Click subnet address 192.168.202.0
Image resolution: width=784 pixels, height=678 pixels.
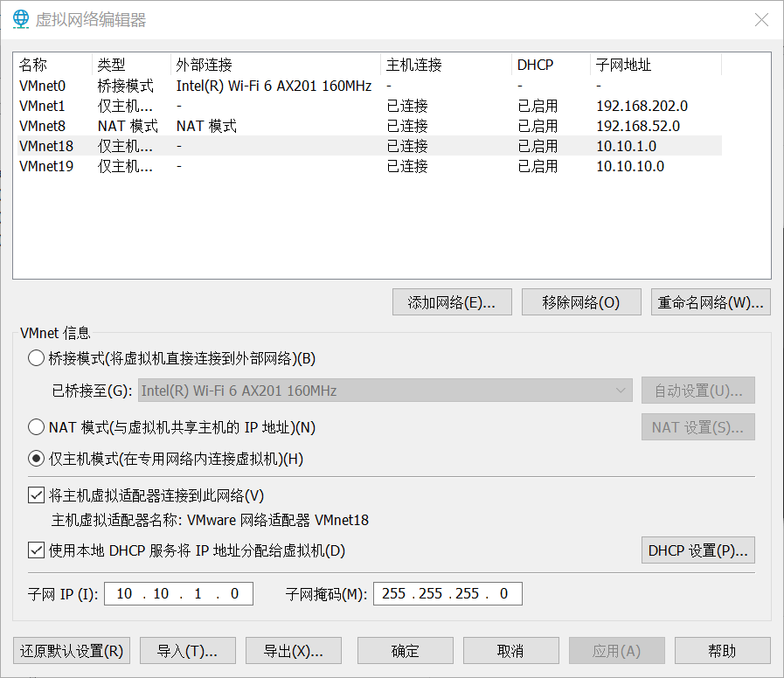coord(642,106)
